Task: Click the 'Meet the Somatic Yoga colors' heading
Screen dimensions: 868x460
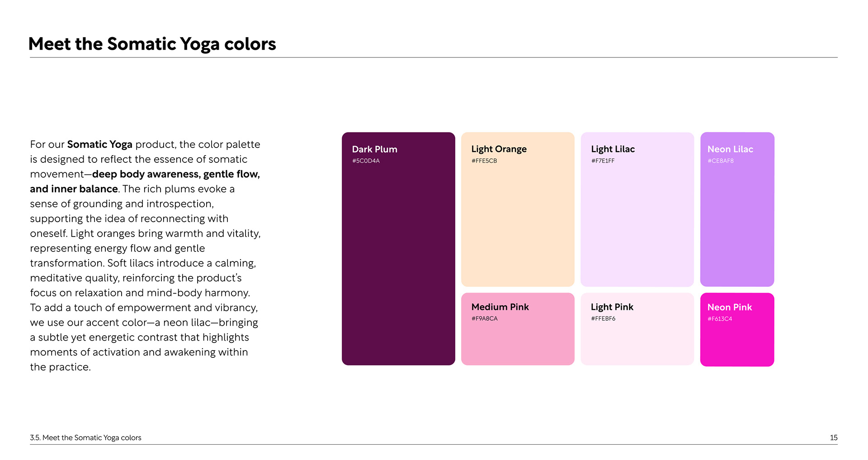Action: (152, 44)
